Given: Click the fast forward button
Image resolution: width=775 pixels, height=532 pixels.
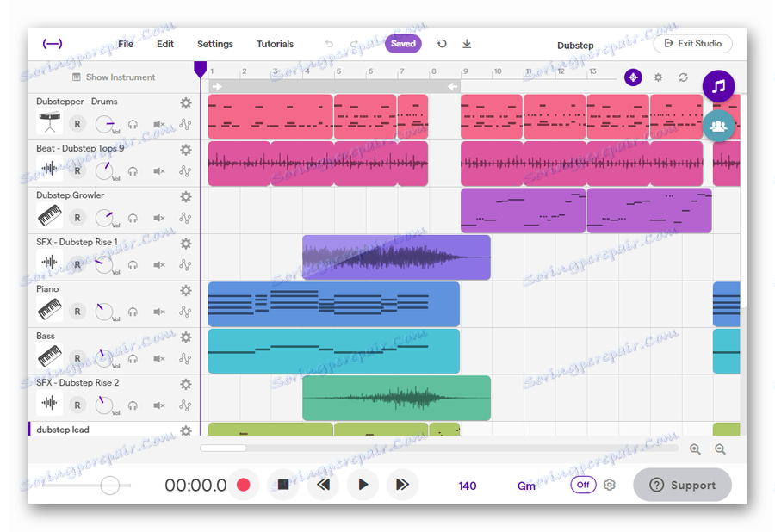Looking at the screenshot, I should (x=402, y=485).
